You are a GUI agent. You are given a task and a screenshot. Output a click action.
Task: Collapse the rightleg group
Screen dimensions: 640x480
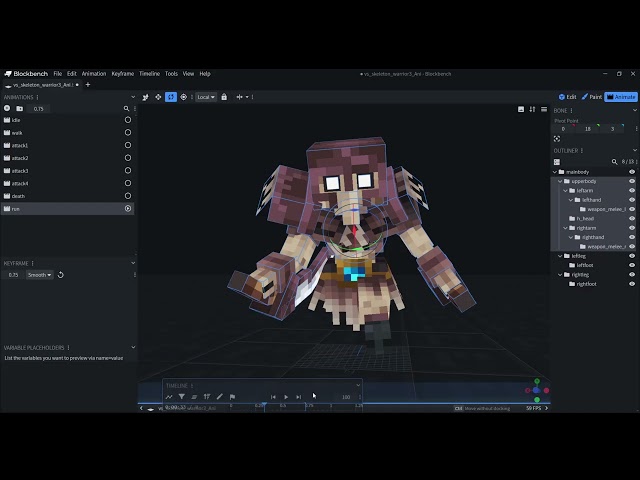point(560,275)
